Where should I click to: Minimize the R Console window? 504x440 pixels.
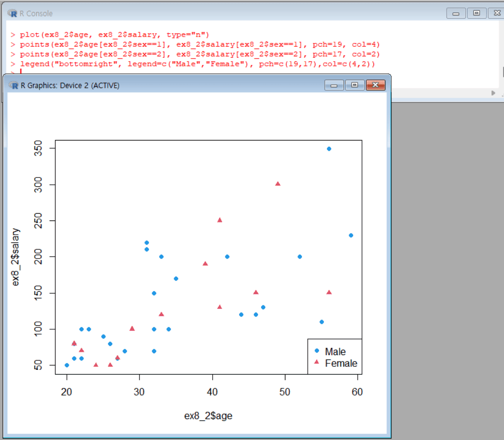click(x=456, y=13)
